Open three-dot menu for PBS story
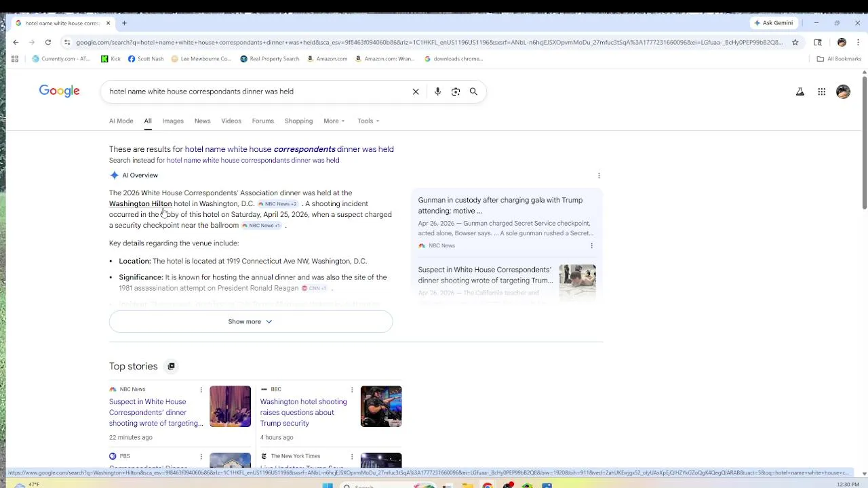This screenshot has width=868, height=488. point(201,456)
